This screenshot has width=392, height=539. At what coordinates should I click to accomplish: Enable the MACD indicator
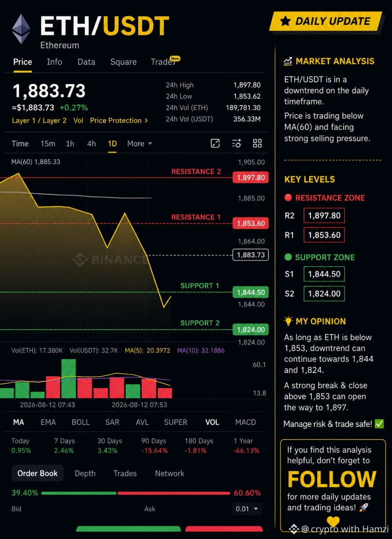point(245,422)
